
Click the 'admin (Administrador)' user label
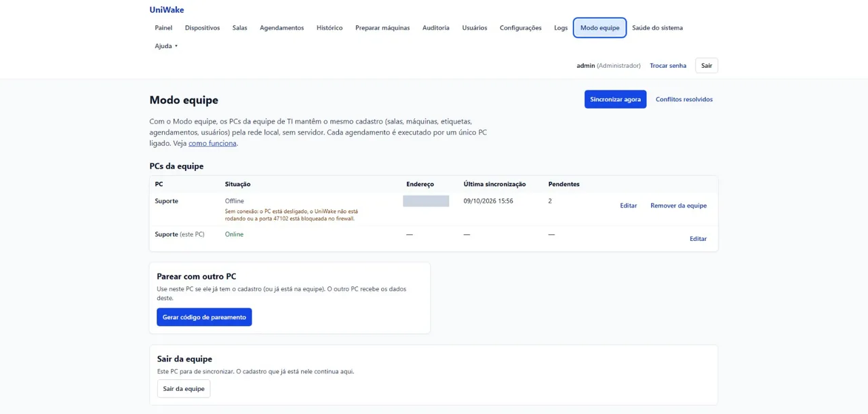[608, 66]
